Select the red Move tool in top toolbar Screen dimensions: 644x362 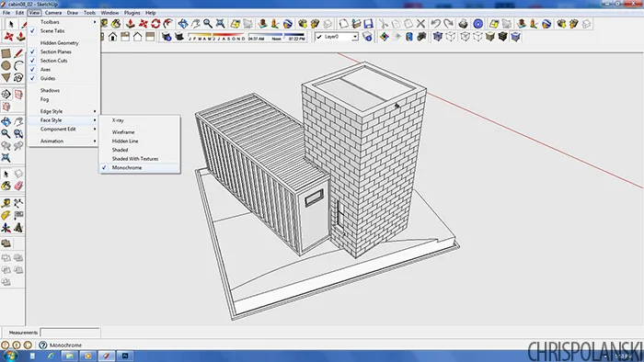click(x=143, y=24)
